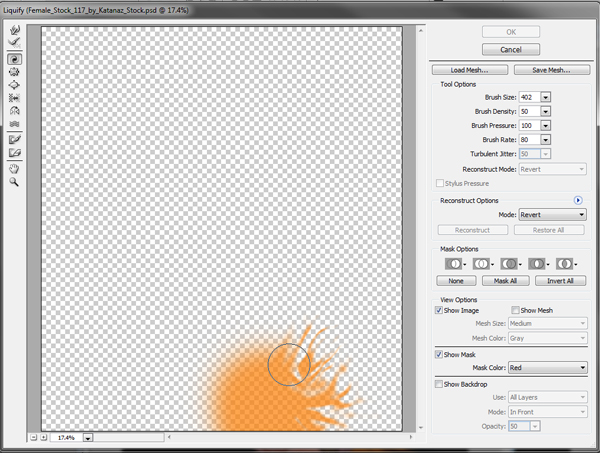Screen dimensions: 600x453
Task: Click the Cancel button
Action: coord(511,49)
